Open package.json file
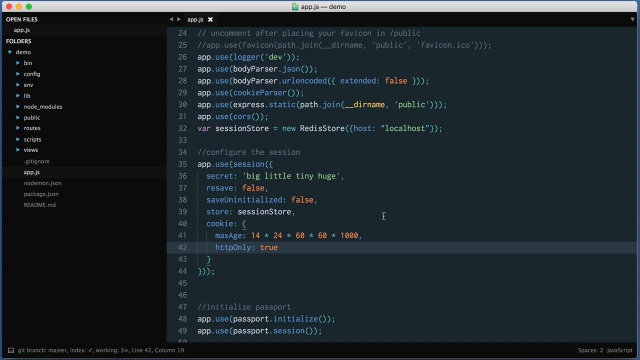The height and width of the screenshot is (360, 640). click(x=41, y=194)
